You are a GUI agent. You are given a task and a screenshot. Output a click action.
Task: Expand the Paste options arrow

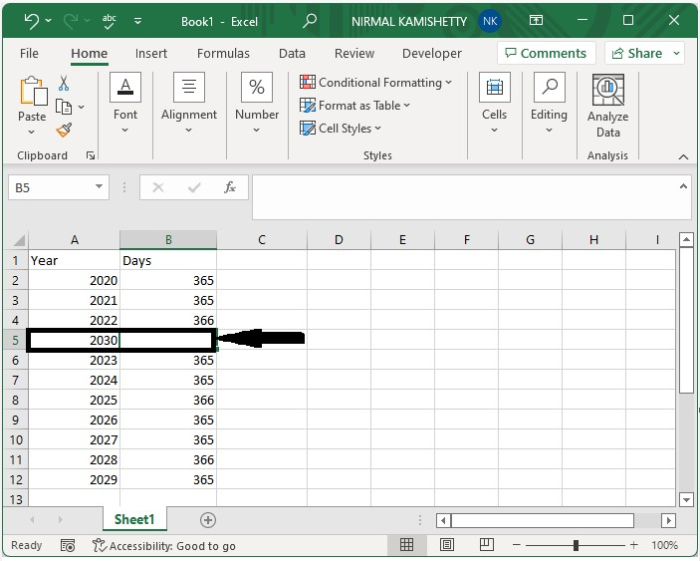point(31,132)
